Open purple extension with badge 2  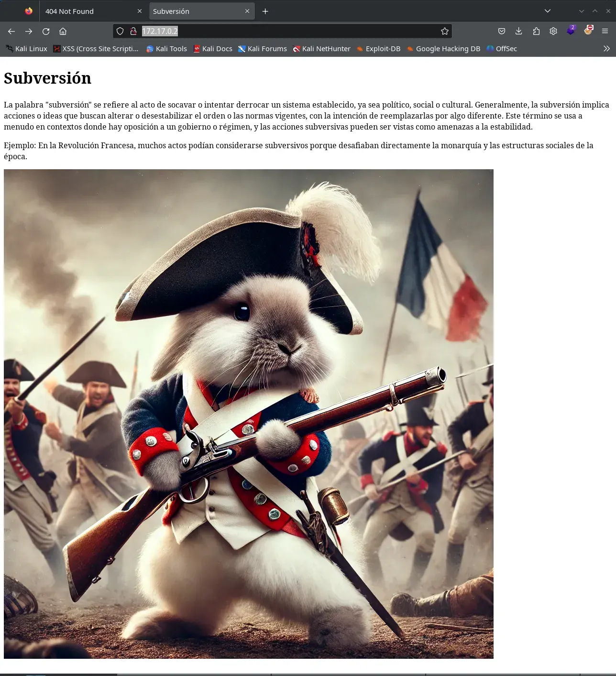click(571, 31)
